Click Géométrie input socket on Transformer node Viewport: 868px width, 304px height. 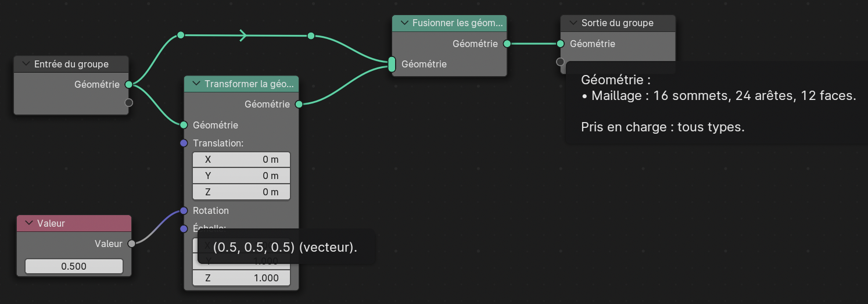184,125
